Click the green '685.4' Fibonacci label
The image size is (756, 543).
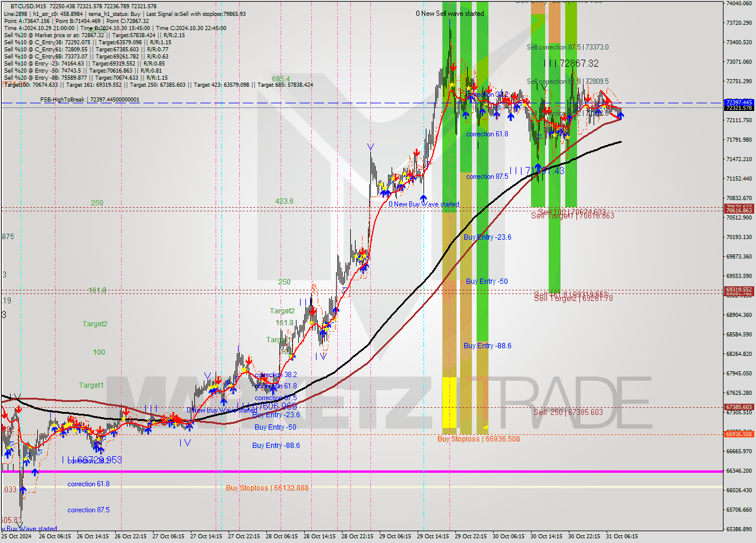tap(281, 79)
